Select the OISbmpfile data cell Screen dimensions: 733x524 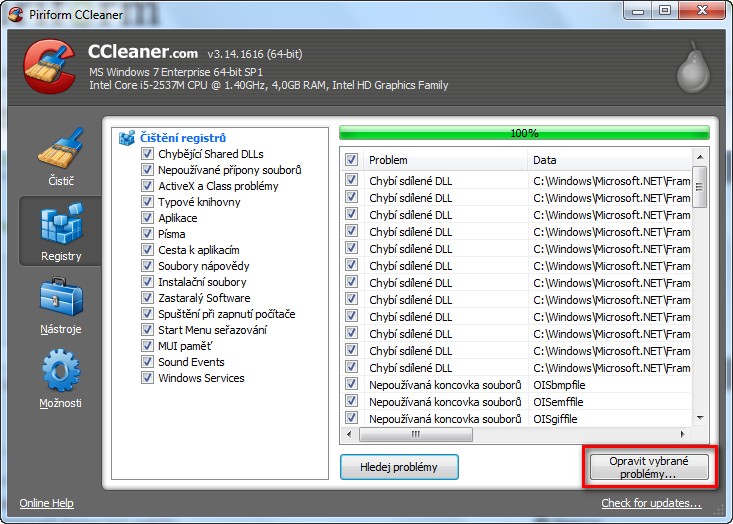coord(559,385)
